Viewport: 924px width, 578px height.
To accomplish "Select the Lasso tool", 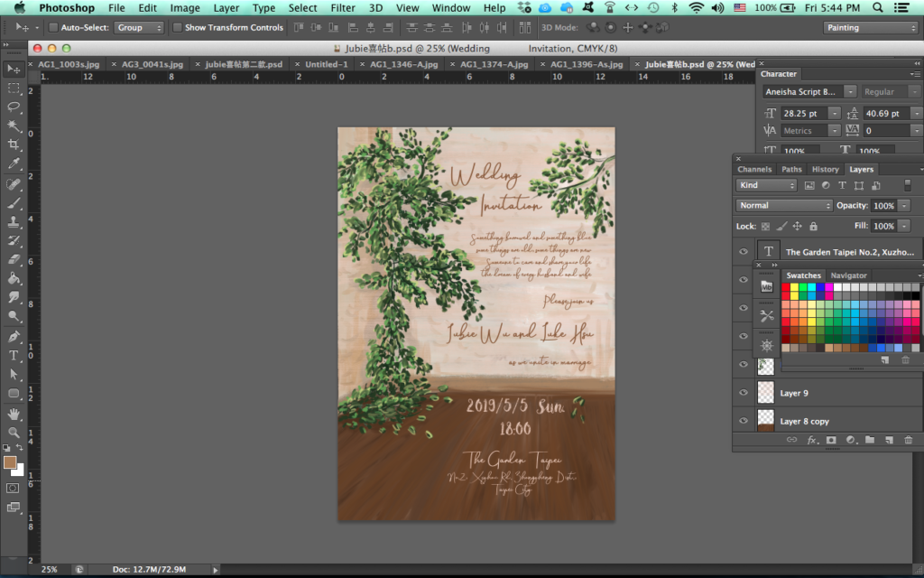I will pos(14,107).
